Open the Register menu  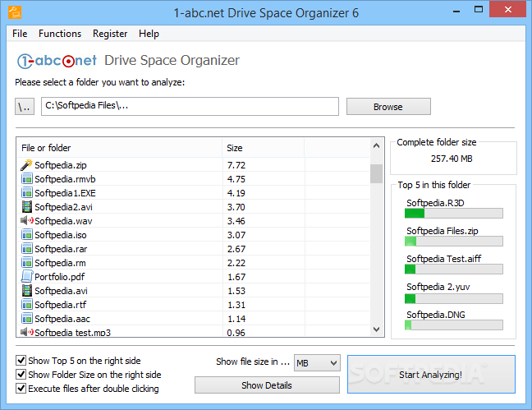110,34
